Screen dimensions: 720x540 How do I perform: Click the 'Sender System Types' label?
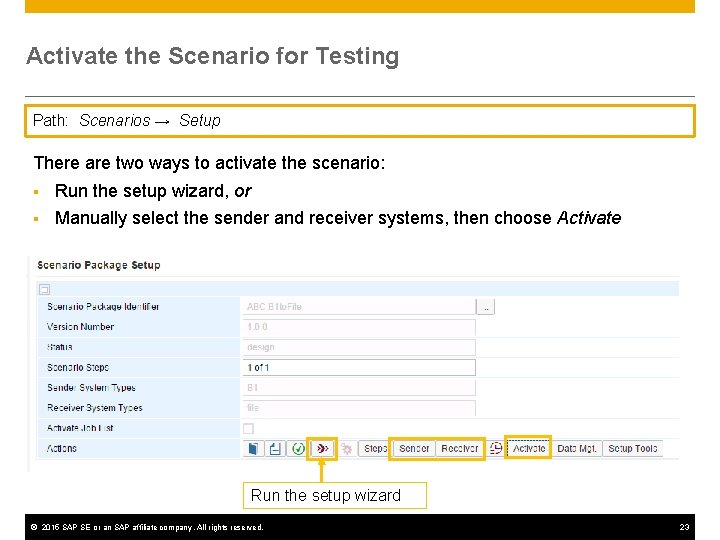point(91,388)
